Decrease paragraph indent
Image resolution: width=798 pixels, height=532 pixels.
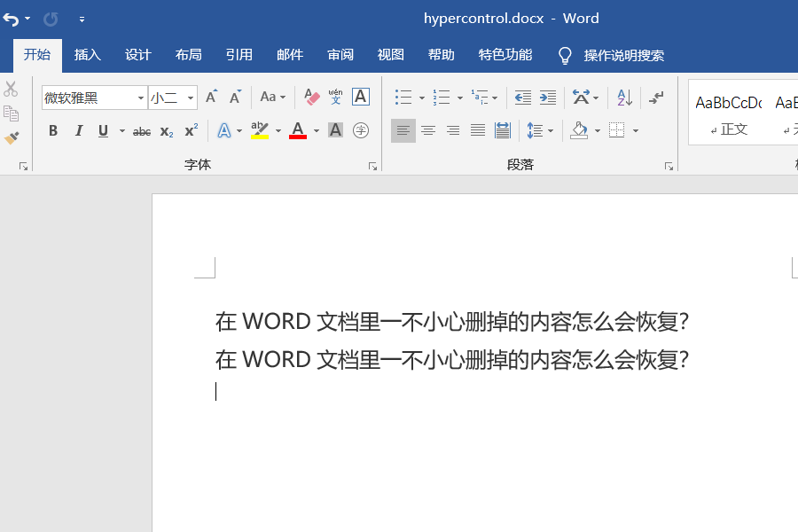(x=522, y=97)
